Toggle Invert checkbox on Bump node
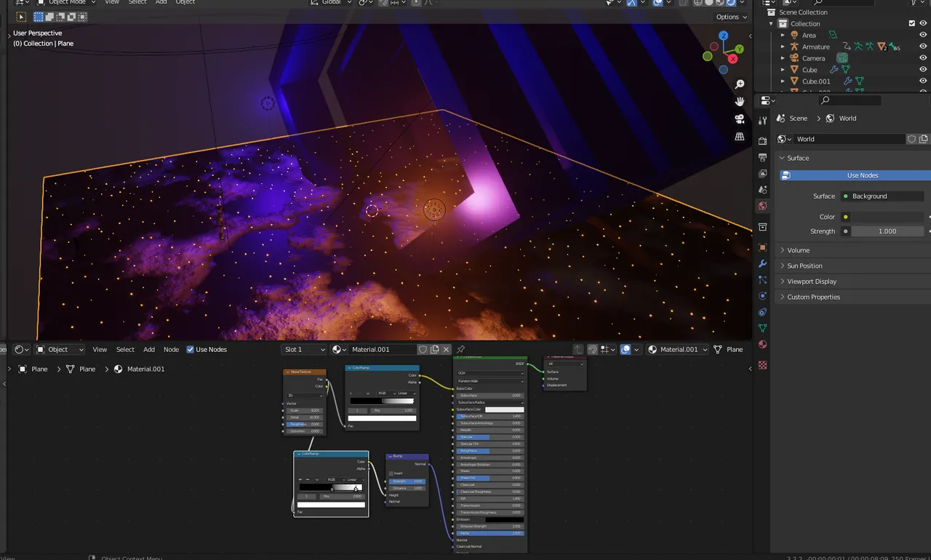Image resolution: width=931 pixels, height=560 pixels. [391, 473]
